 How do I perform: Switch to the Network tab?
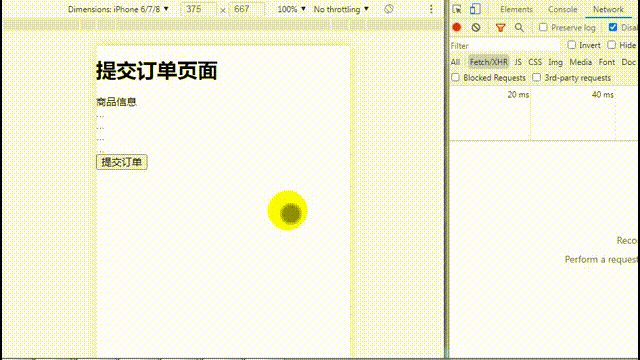(608, 9)
